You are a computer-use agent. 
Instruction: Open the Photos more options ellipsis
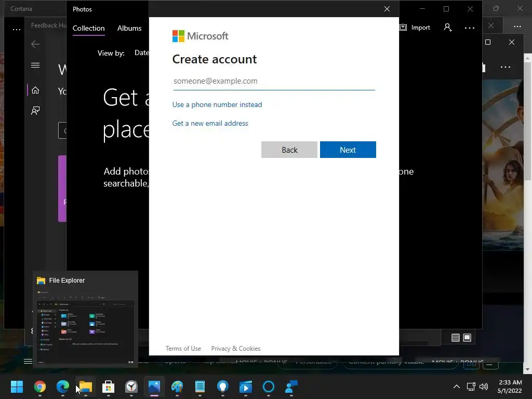point(470,28)
